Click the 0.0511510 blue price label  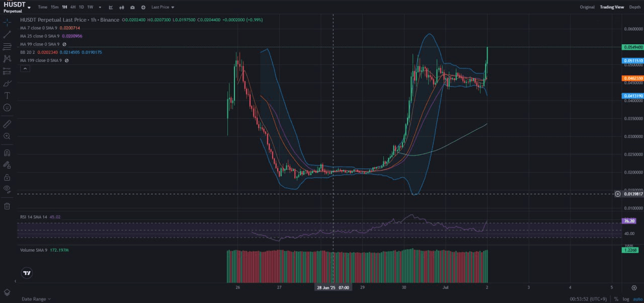pos(633,60)
